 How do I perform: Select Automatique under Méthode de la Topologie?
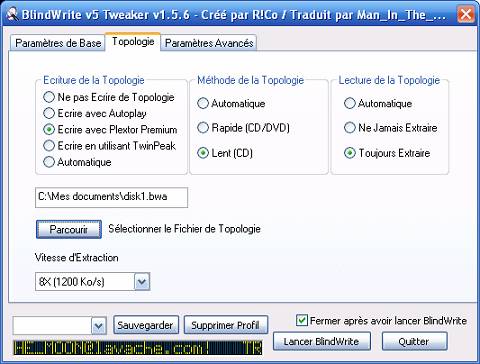[x=231, y=103]
